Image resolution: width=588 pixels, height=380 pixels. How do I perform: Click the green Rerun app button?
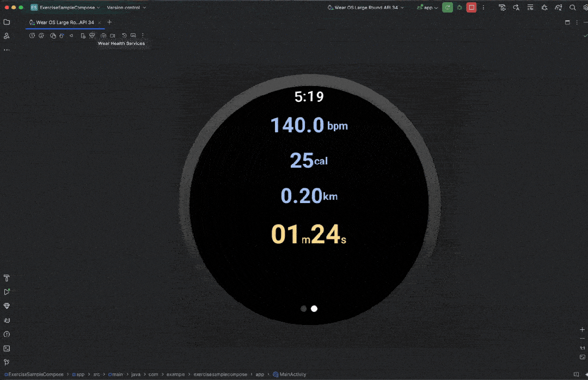[447, 8]
